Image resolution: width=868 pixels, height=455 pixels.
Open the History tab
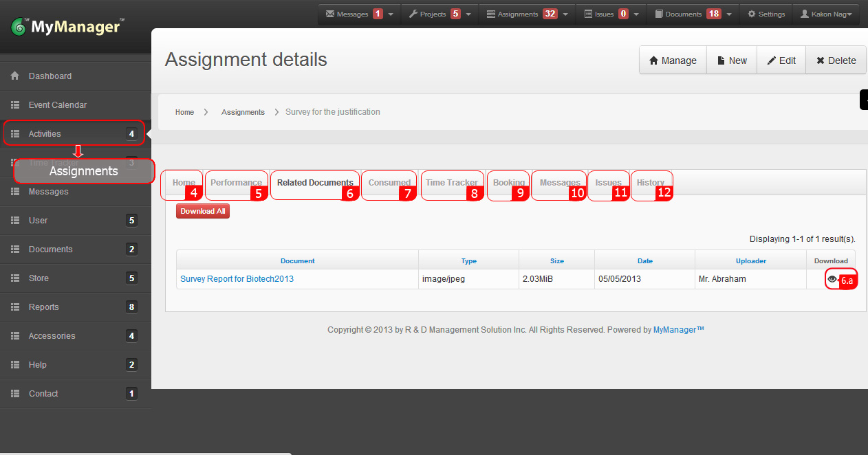pyautogui.click(x=650, y=183)
